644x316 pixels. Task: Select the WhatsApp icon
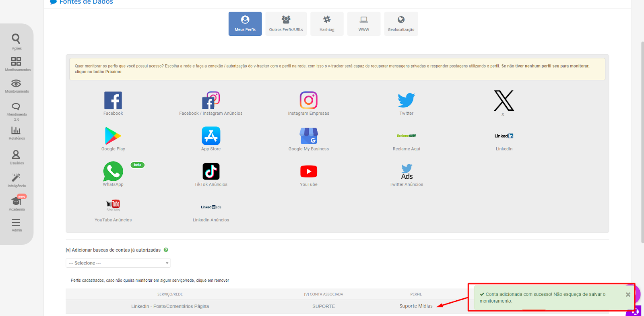113,171
